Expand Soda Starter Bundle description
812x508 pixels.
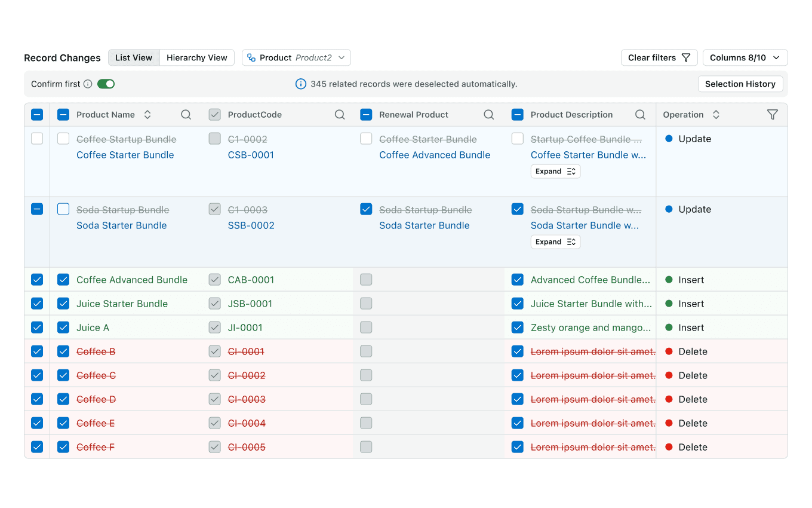pos(555,242)
